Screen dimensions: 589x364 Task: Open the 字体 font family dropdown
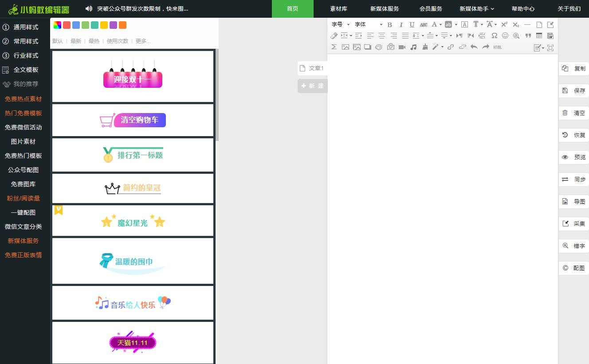pos(368,25)
